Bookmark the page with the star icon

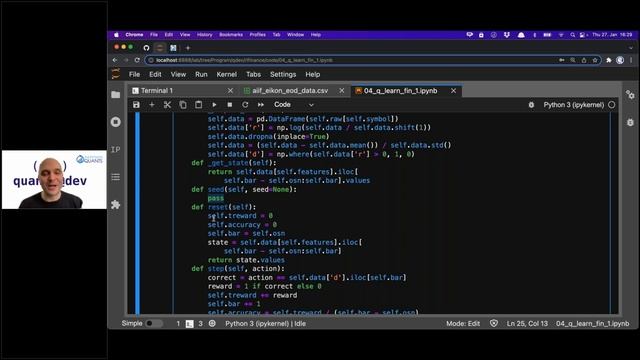point(595,60)
